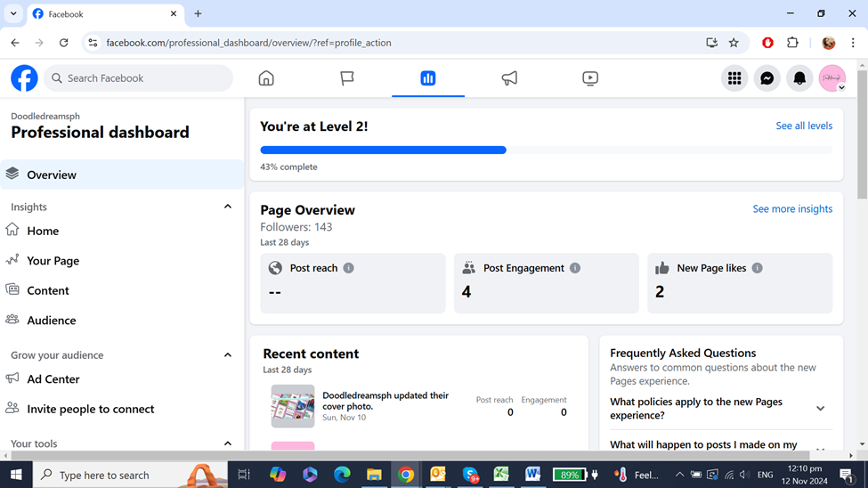
Task: Reload the page
Action: coord(64,43)
